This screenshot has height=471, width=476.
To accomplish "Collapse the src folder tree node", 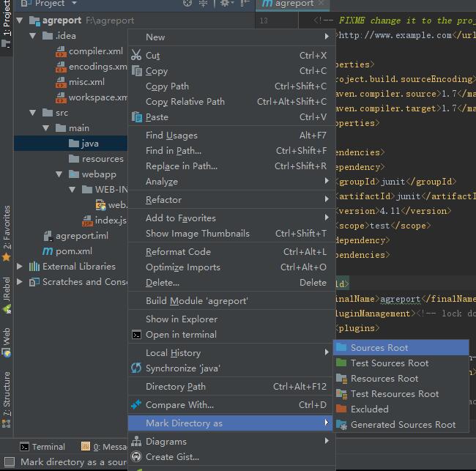I will click(x=33, y=112).
